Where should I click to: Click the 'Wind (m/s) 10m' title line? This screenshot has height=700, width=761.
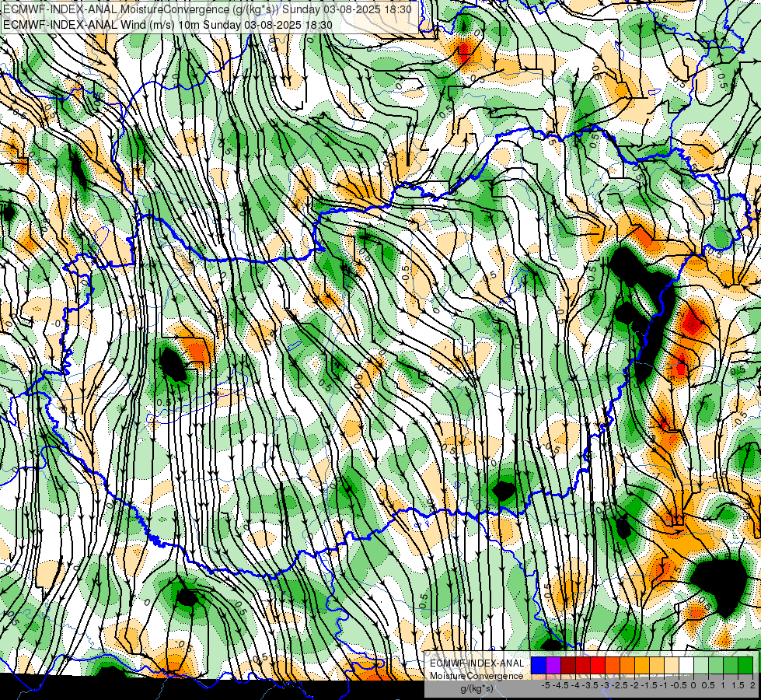(168, 24)
